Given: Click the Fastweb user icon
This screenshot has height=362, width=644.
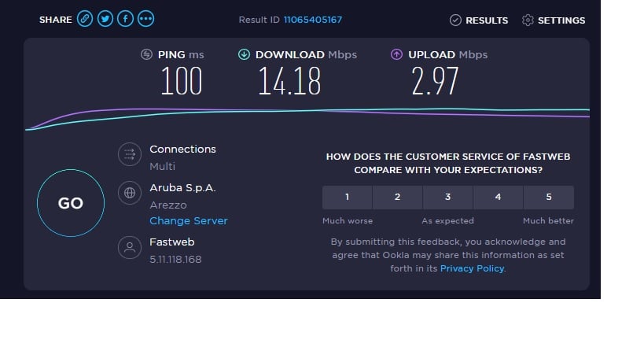Looking at the screenshot, I should point(129,248).
